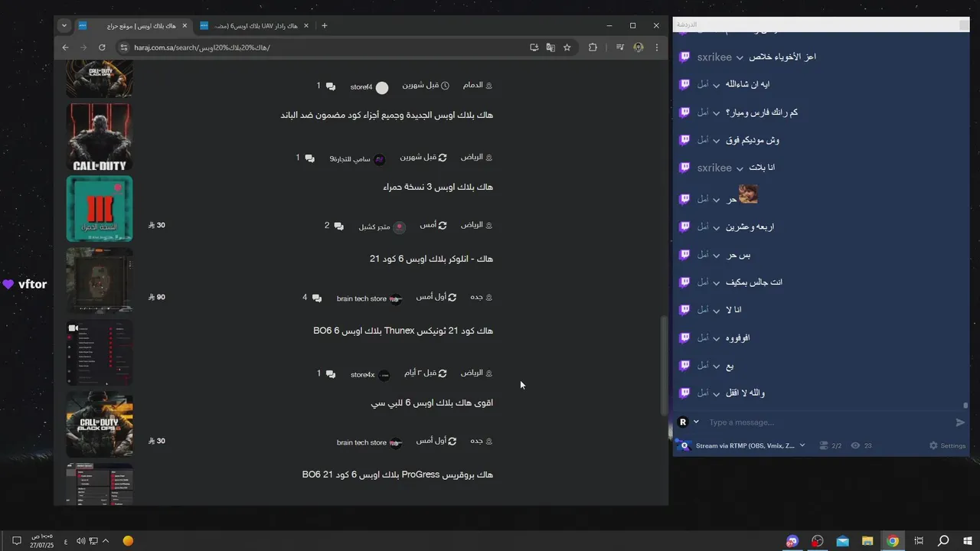Click the Call of Duty Black Ops 6 orange thumbnail

coord(100,424)
